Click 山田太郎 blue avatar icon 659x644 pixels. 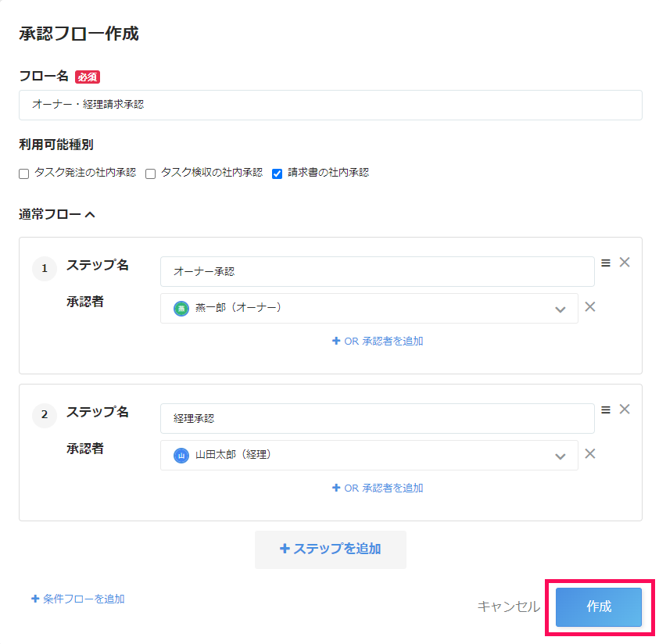[181, 456]
